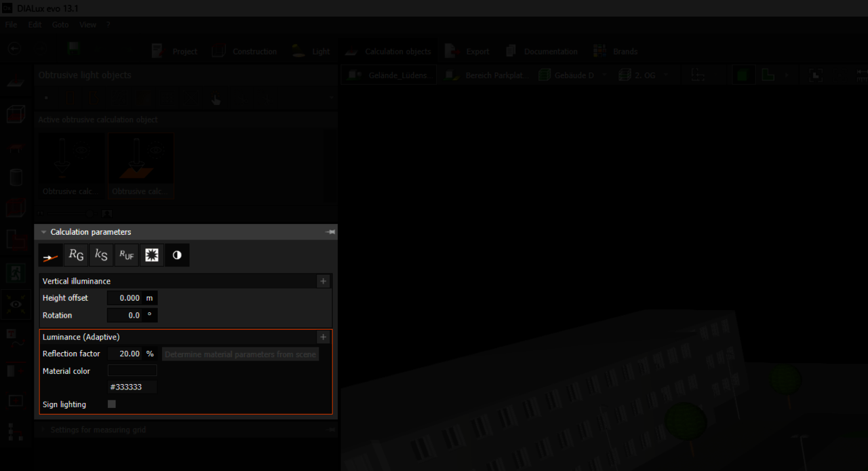Screen dimensions: 868x471
Task: Switch to the Calculation objects tab
Action: point(388,52)
